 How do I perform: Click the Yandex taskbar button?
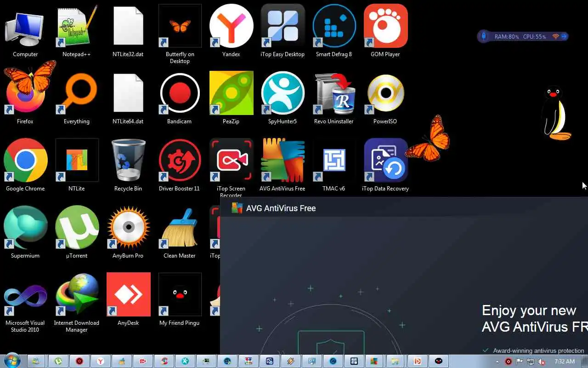tap(101, 361)
